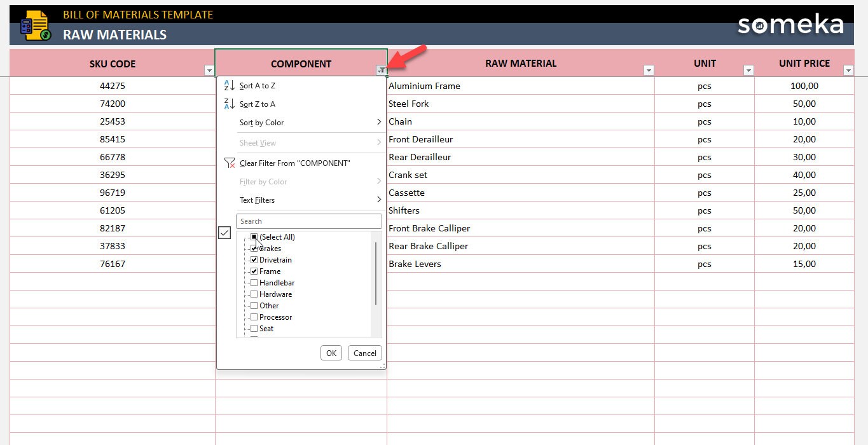Viewport: 868px width, 445px height.
Task: Click the Sort A to Z icon
Action: pos(230,85)
